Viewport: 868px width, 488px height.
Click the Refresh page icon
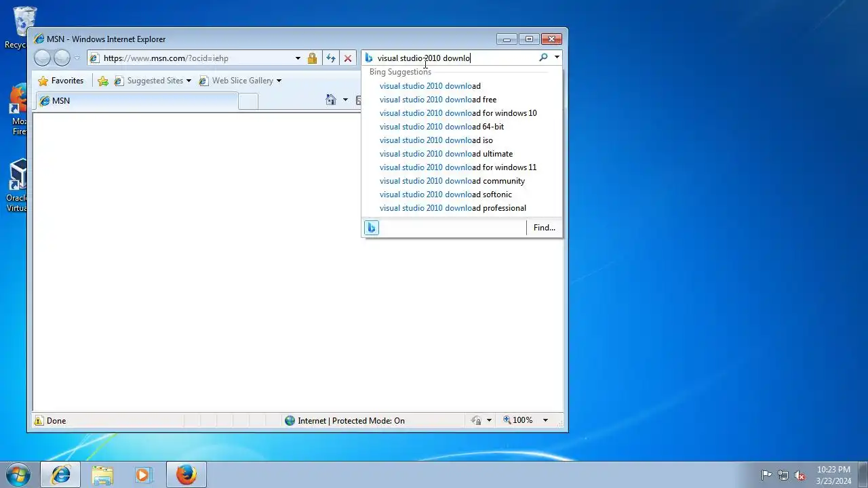pos(331,58)
